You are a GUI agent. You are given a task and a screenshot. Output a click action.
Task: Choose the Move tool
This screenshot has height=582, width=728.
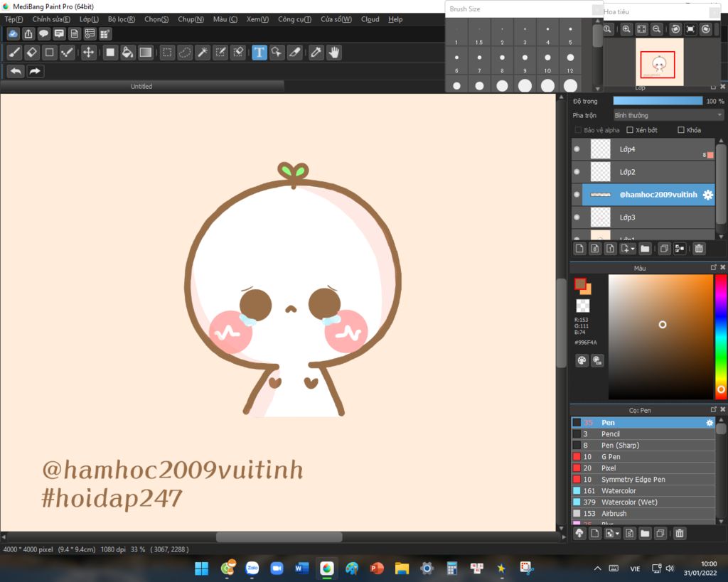[88, 53]
